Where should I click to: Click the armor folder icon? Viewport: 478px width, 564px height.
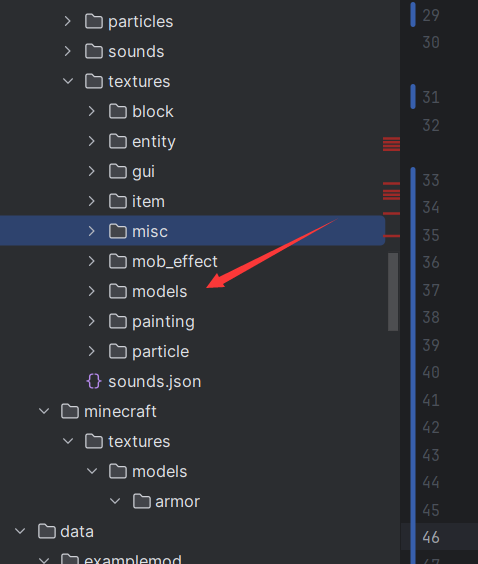point(142,501)
